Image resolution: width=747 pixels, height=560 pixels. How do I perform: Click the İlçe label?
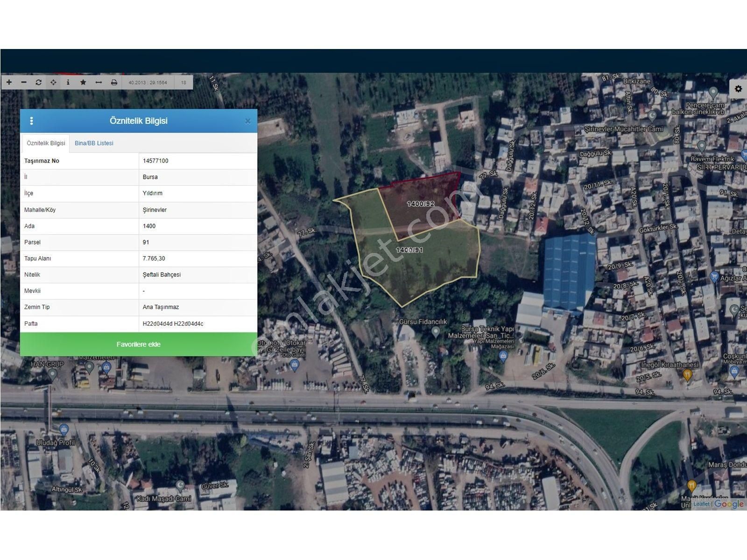coord(28,193)
